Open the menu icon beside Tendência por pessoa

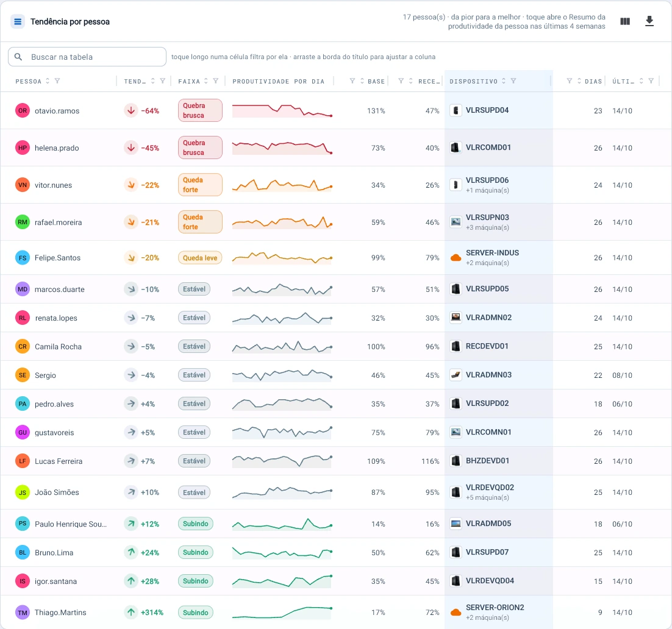pyautogui.click(x=18, y=21)
